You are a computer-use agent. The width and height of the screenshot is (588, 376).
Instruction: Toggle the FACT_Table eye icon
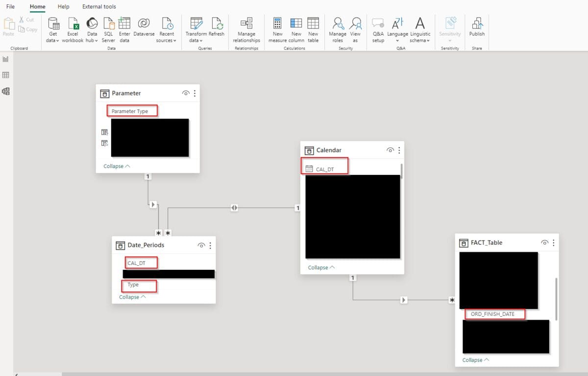click(x=544, y=242)
